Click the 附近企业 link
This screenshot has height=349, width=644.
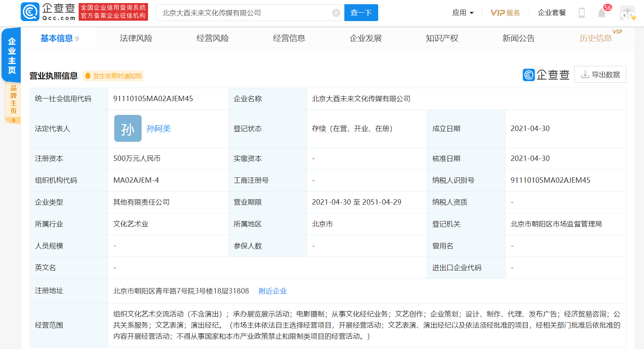coord(273,291)
